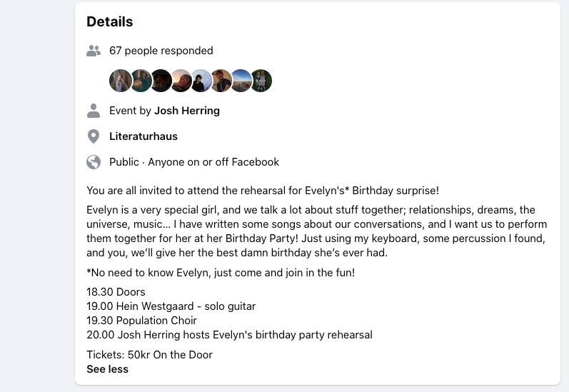Click the location pin icon
Image resolution: width=569 pixels, height=392 pixels.
(x=94, y=136)
